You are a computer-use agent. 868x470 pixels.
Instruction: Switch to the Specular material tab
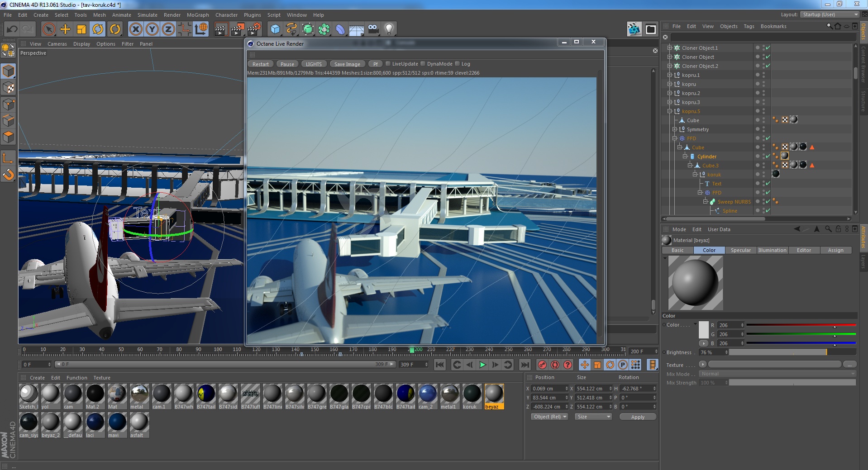click(741, 250)
